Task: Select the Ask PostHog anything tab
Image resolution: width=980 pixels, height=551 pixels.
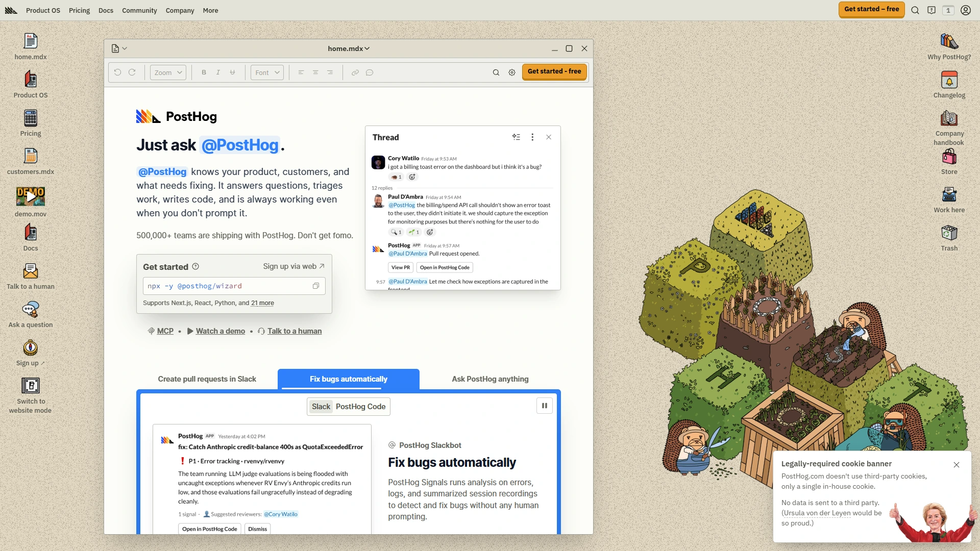Action: click(x=490, y=379)
